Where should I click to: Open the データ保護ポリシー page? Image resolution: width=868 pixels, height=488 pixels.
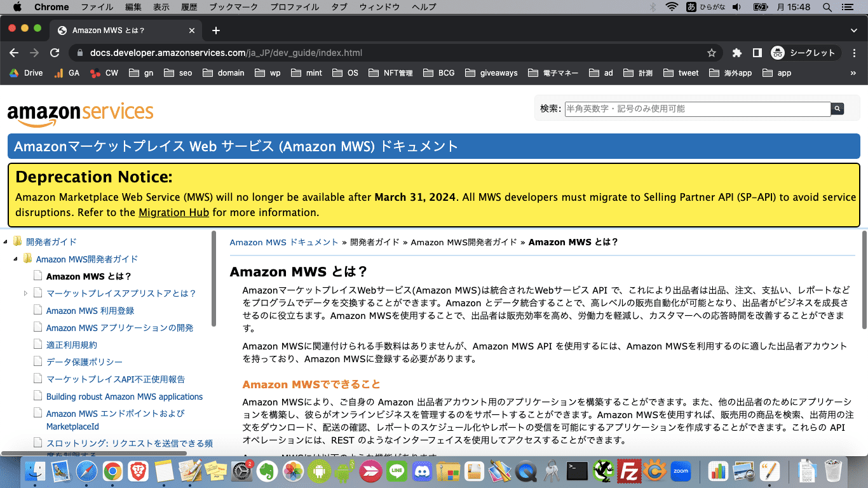85,362
